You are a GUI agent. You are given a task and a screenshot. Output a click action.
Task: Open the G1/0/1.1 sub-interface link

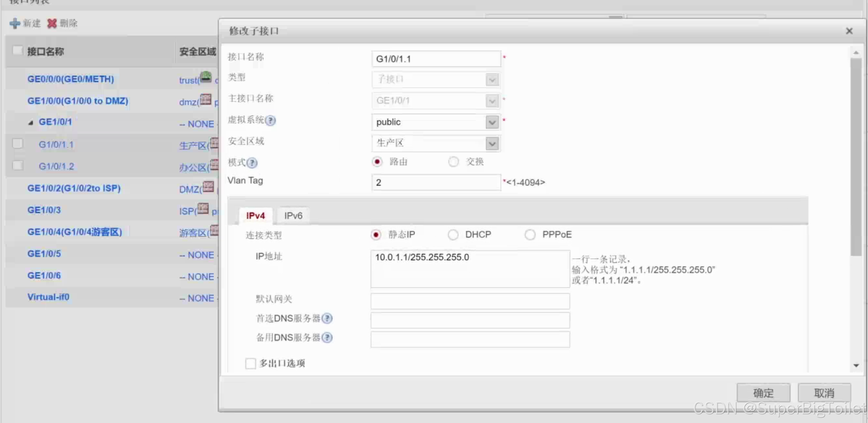tap(56, 145)
